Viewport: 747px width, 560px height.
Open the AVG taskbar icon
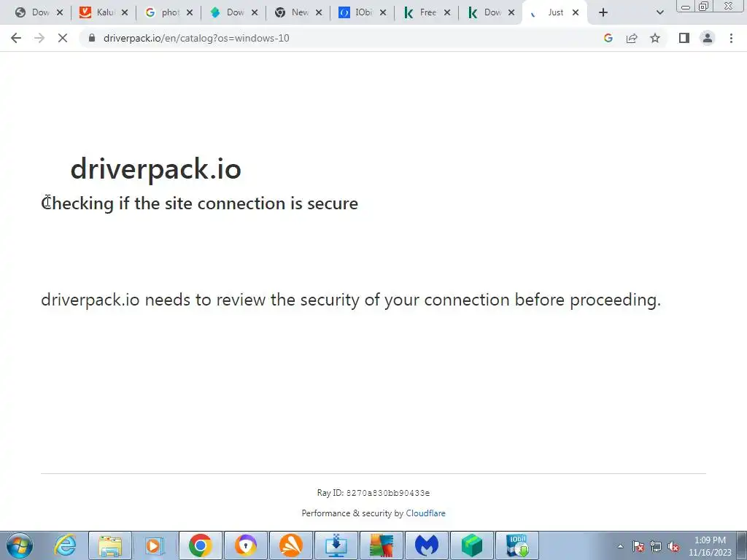[381, 545]
